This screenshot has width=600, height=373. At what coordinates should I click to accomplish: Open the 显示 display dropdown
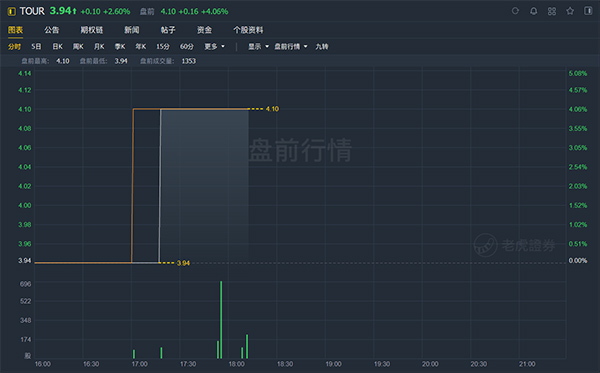(x=258, y=47)
